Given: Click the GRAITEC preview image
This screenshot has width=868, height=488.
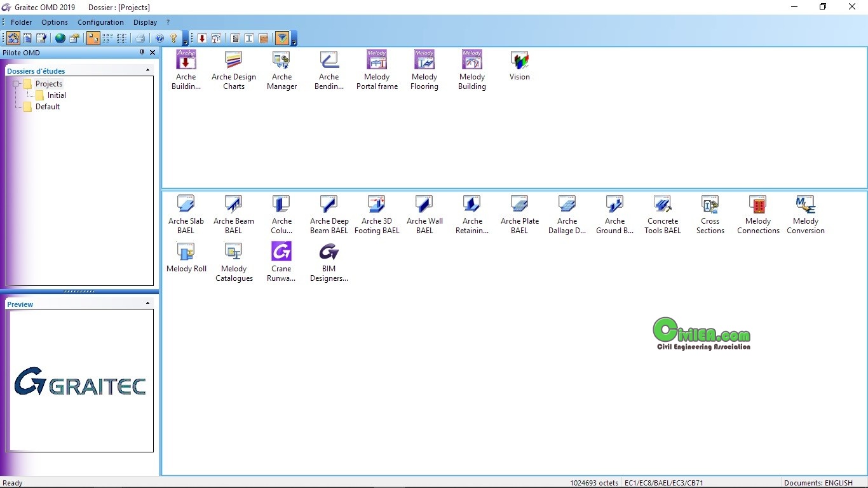Looking at the screenshot, I should [x=80, y=381].
